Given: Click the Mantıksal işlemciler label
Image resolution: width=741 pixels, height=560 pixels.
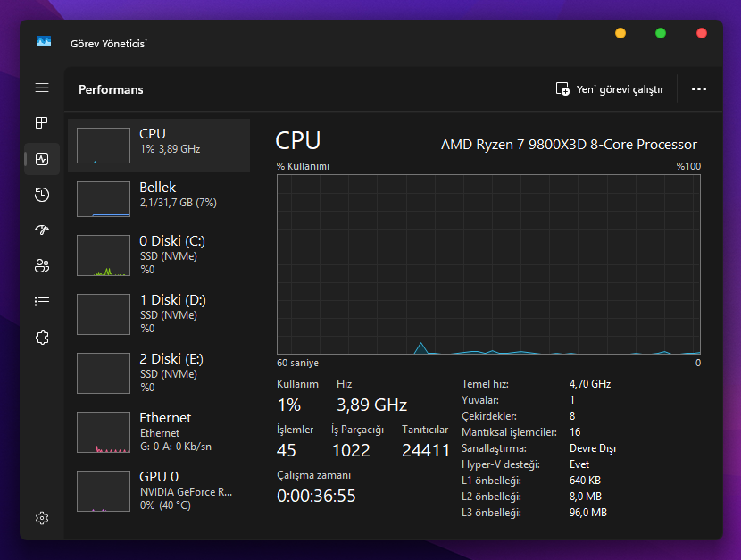Looking at the screenshot, I should point(509,432).
